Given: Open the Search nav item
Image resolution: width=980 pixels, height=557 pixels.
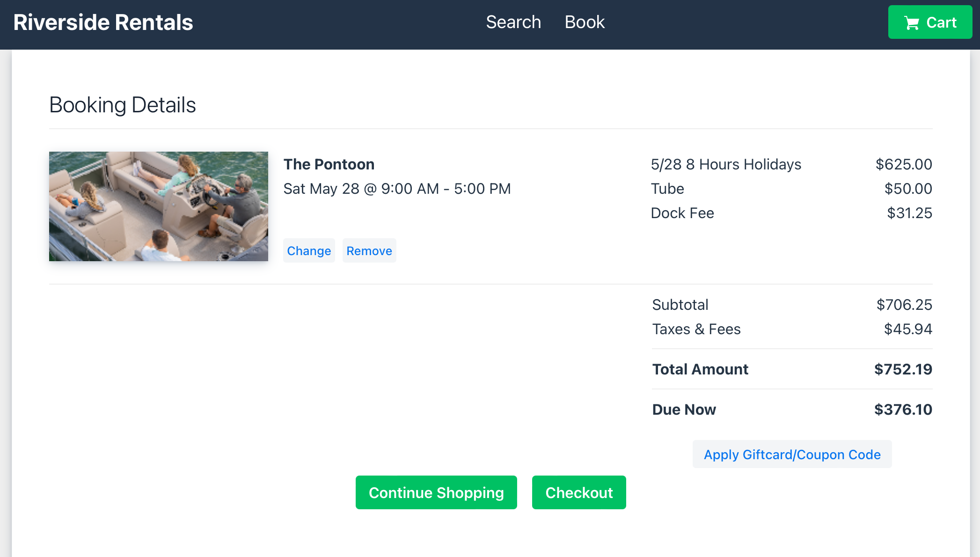Looking at the screenshot, I should [513, 22].
